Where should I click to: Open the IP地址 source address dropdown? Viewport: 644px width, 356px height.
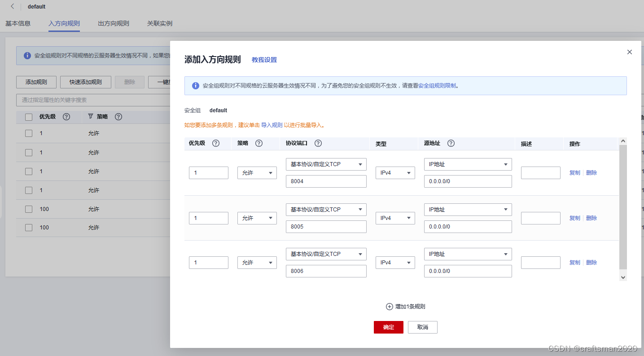tap(468, 164)
